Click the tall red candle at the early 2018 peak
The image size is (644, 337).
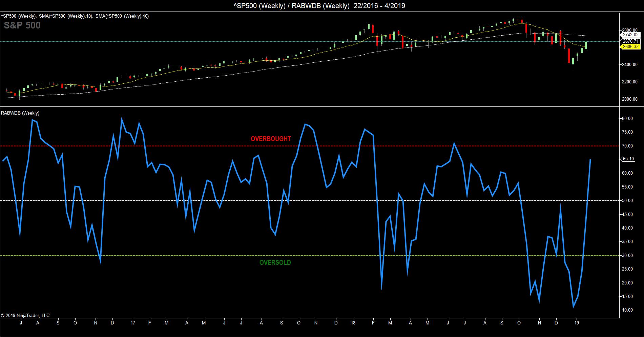[x=373, y=29]
